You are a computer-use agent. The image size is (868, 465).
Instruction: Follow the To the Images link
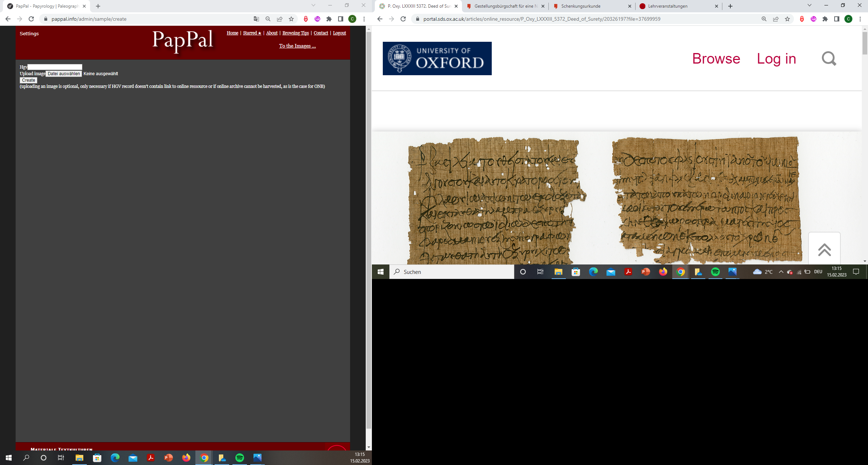[297, 46]
